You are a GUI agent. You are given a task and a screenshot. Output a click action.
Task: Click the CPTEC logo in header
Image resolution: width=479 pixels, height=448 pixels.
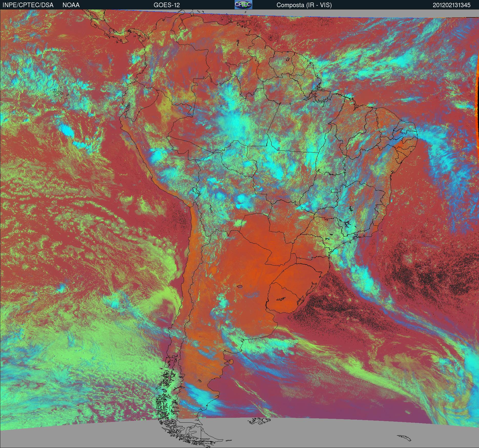243,5
